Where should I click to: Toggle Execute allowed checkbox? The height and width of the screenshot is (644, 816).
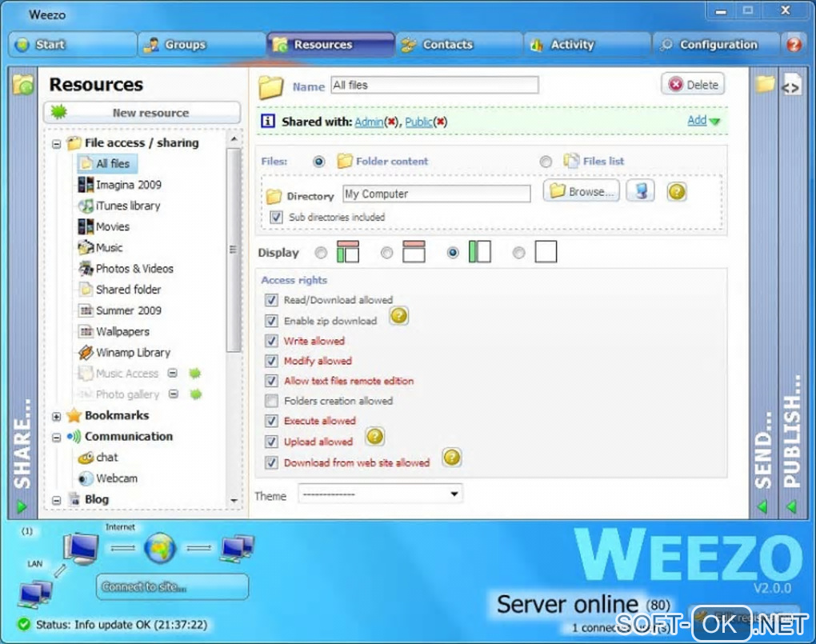(271, 421)
